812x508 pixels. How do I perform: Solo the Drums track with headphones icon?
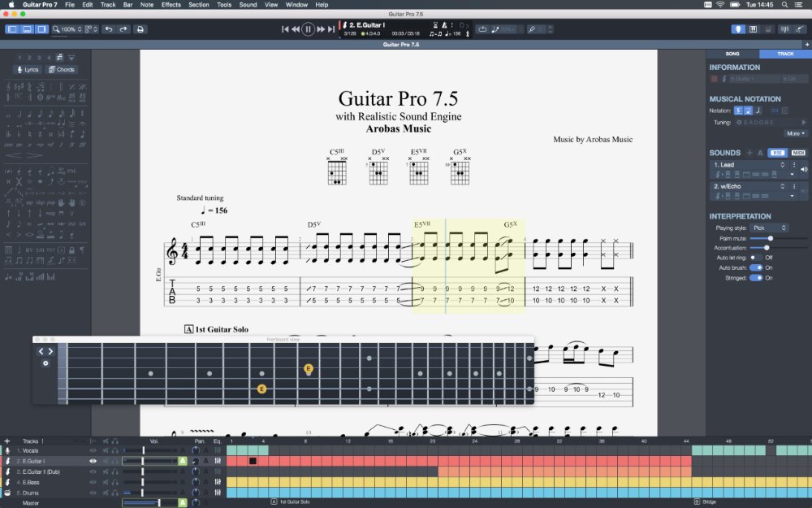(x=115, y=493)
